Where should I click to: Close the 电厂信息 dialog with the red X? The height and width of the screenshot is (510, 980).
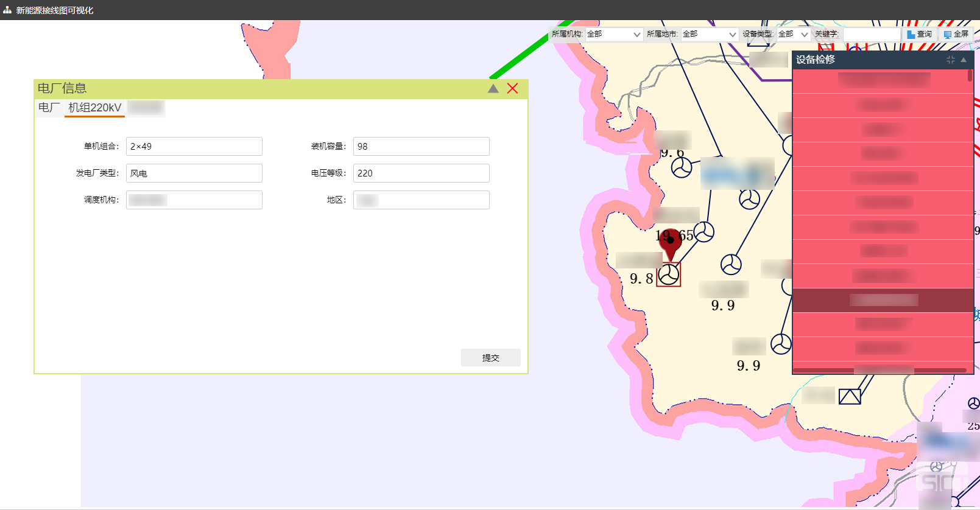(513, 89)
